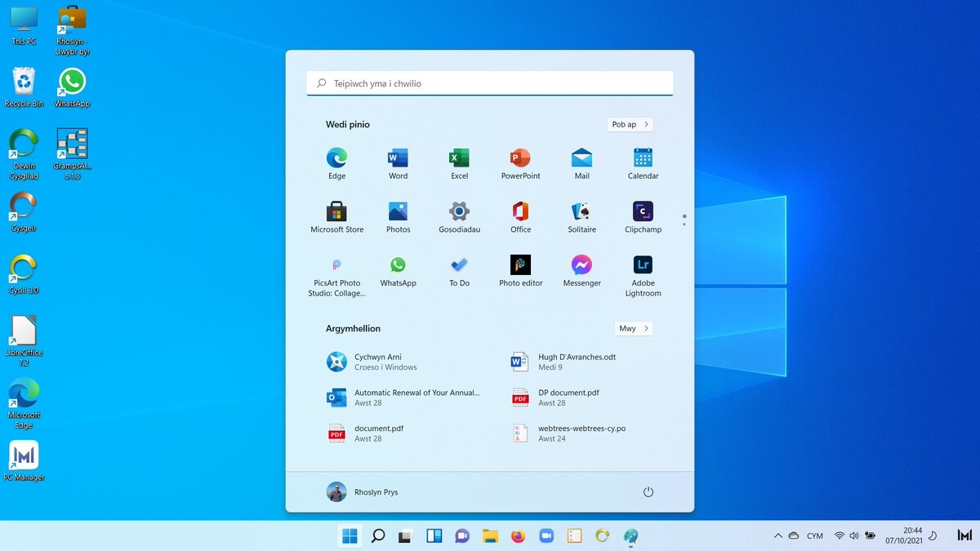Launch Firefox from the taskbar

point(518,535)
